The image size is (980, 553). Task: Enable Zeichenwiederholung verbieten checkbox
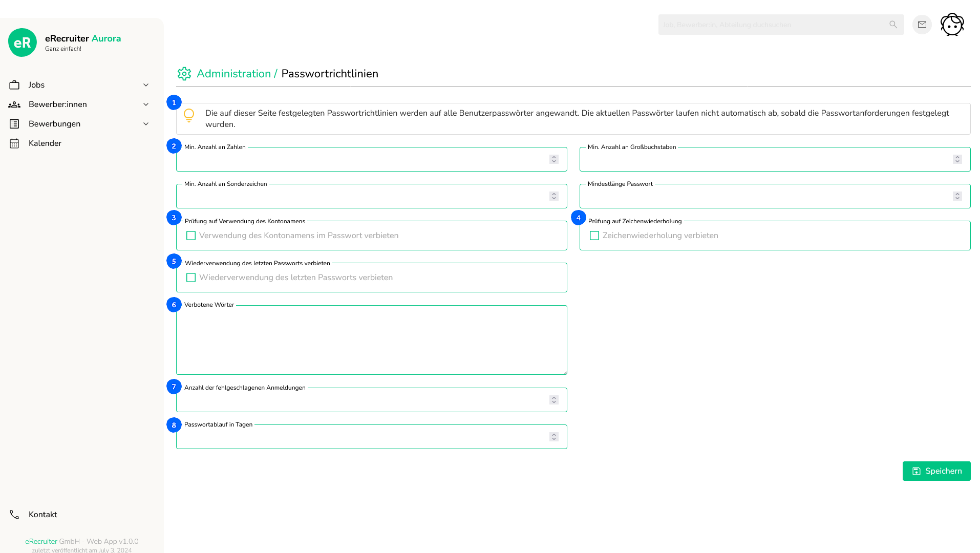tap(594, 236)
